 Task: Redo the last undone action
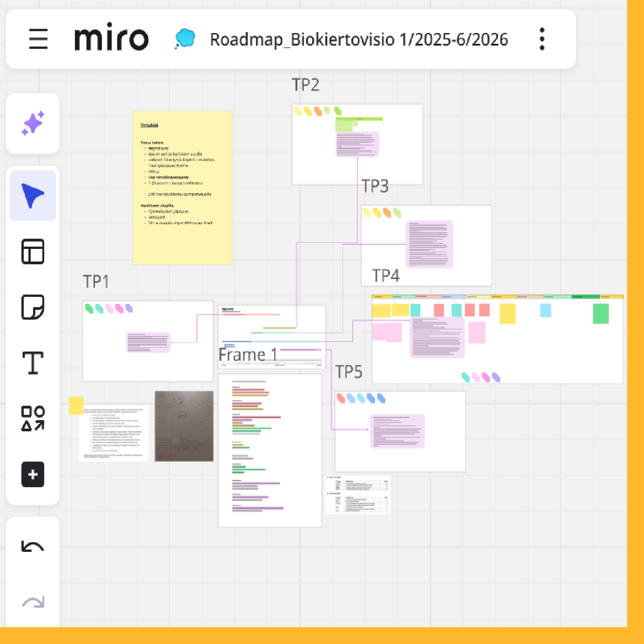coord(33,603)
